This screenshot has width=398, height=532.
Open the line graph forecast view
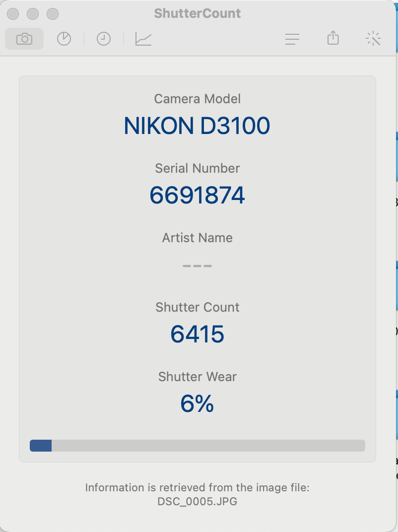point(143,39)
